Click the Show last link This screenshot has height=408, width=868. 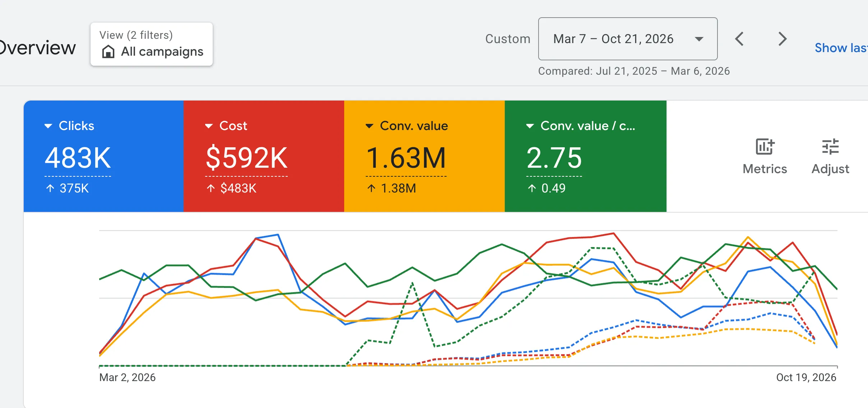click(841, 48)
